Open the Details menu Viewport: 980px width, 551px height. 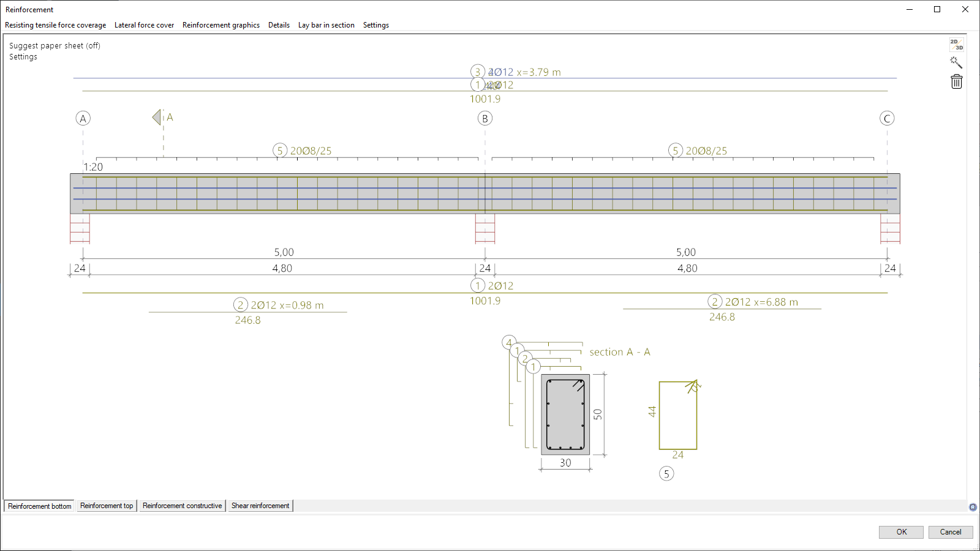(x=279, y=25)
